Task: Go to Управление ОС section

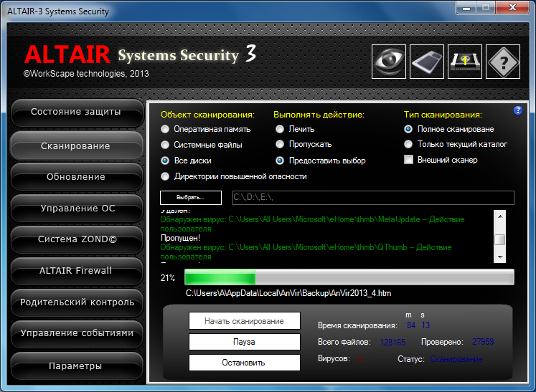Action: pos(77,209)
